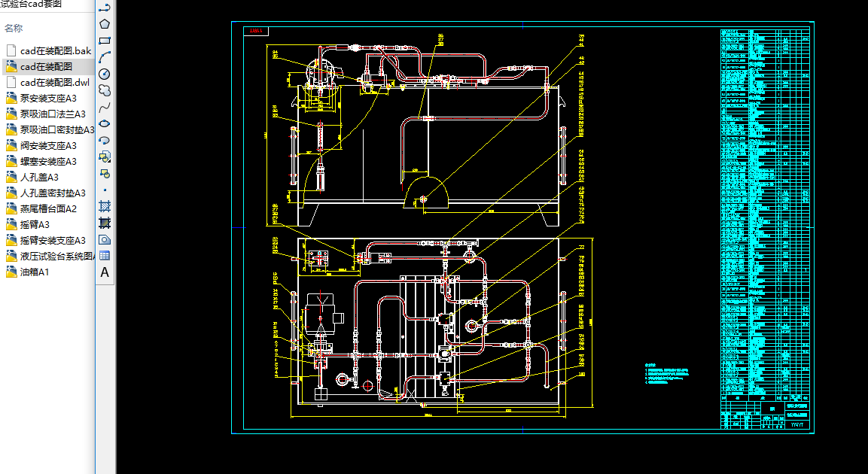Viewport: 868px width, 474px height.
Task: Select the ellipse drawing tool
Action: 105,123
